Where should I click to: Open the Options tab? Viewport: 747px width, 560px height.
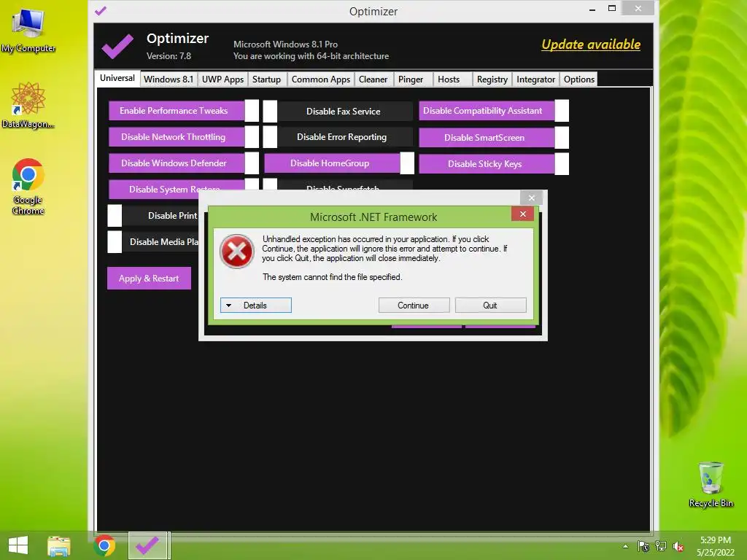pos(578,79)
